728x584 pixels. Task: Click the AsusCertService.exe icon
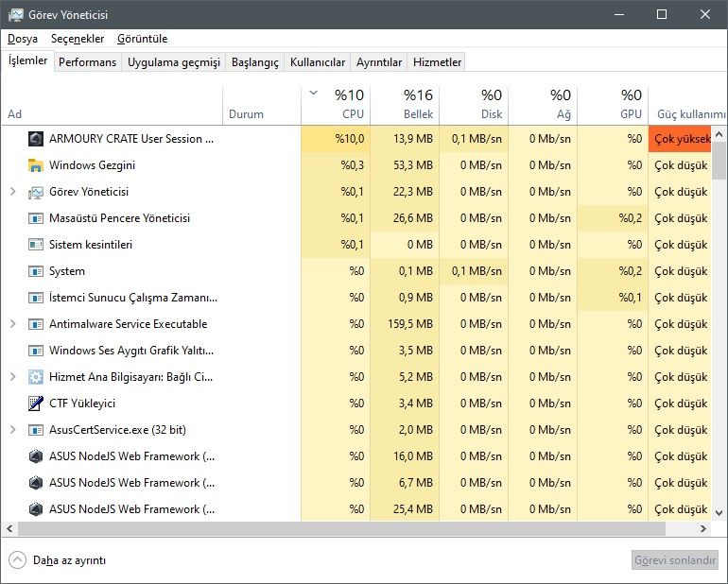[x=36, y=430]
